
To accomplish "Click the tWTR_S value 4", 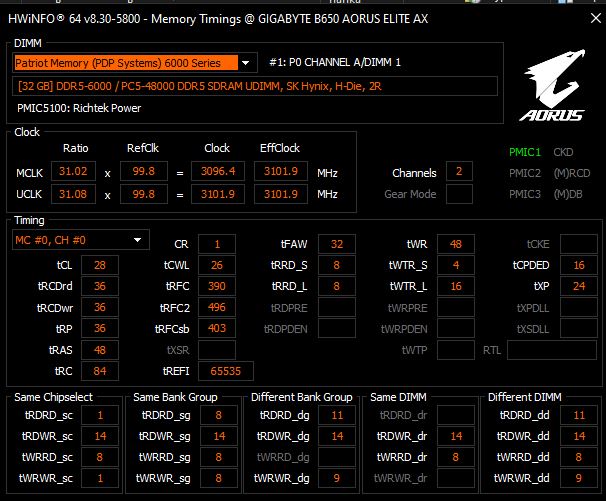I will coord(456,265).
